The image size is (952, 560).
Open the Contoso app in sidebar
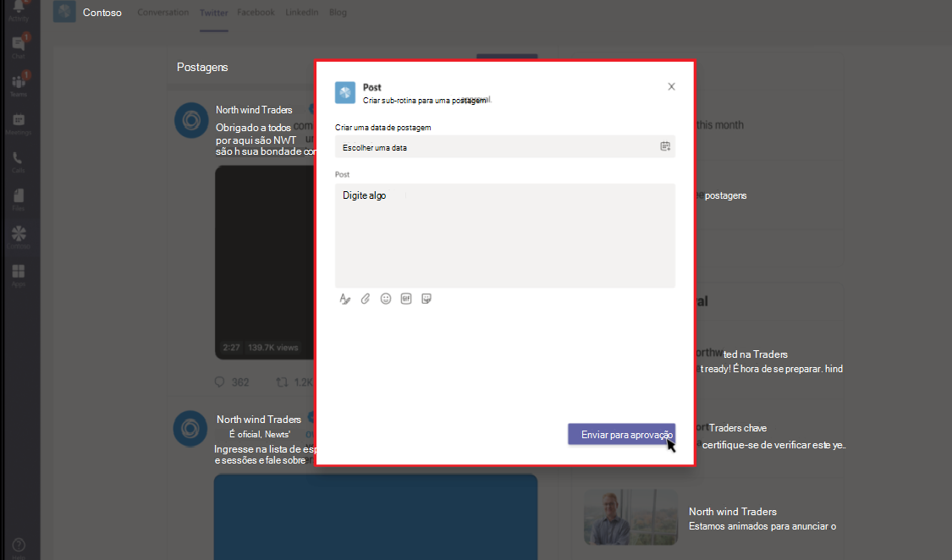pyautogui.click(x=19, y=237)
